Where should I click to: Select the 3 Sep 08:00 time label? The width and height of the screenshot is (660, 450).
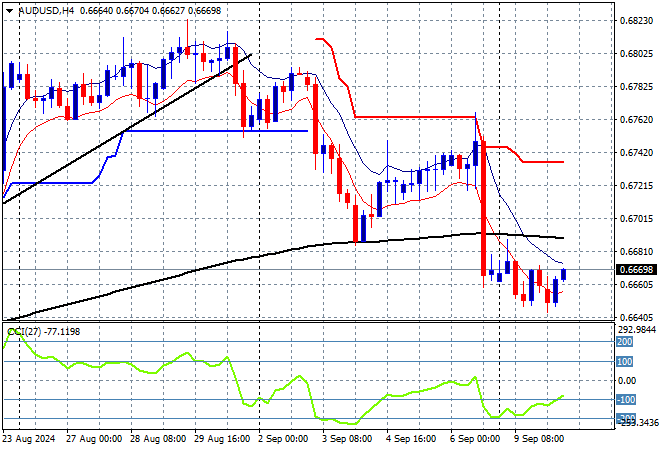click(x=348, y=439)
